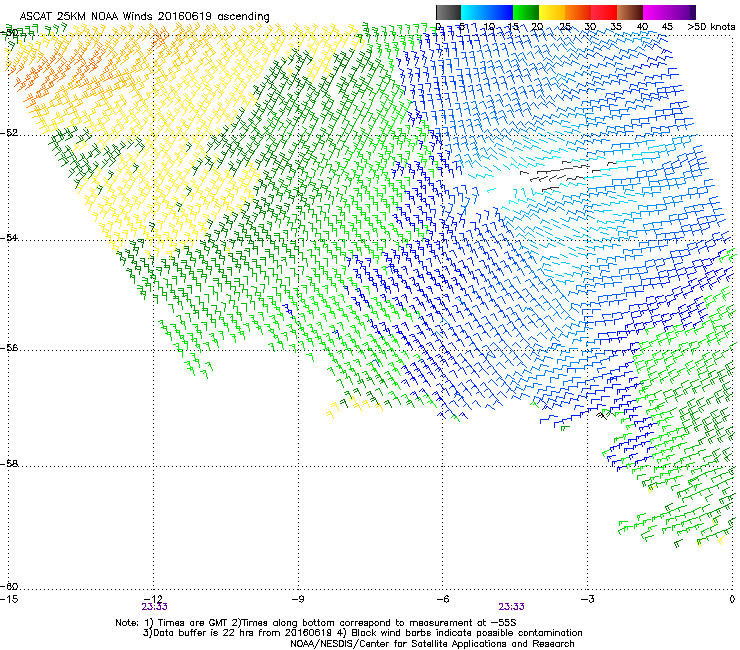The width and height of the screenshot is (740, 650).
Task: Select the cyan-to-blue 5–15 knots legend band
Action: click(x=487, y=12)
